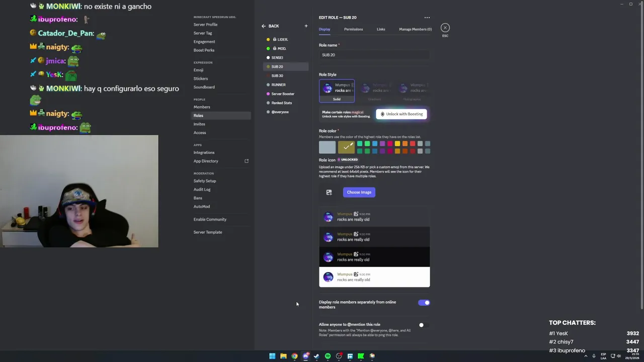Click the white light-theme message preview
This screenshot has width=644, height=362.
374,277
